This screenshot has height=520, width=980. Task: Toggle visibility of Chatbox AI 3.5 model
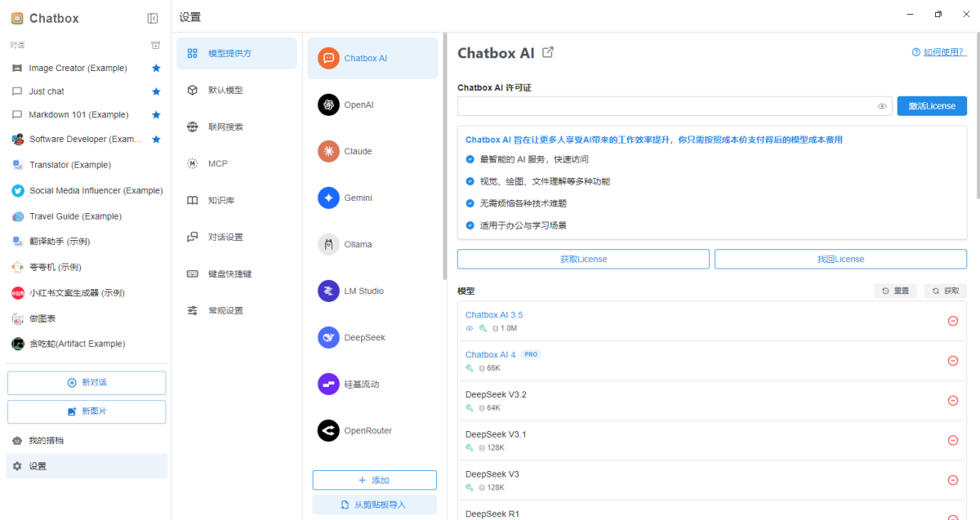(x=469, y=327)
